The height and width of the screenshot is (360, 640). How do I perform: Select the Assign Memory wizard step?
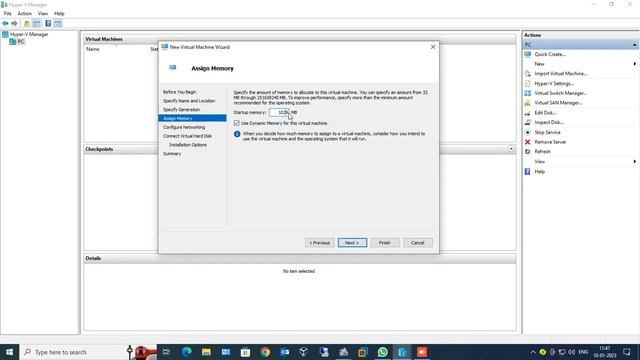click(x=192, y=118)
